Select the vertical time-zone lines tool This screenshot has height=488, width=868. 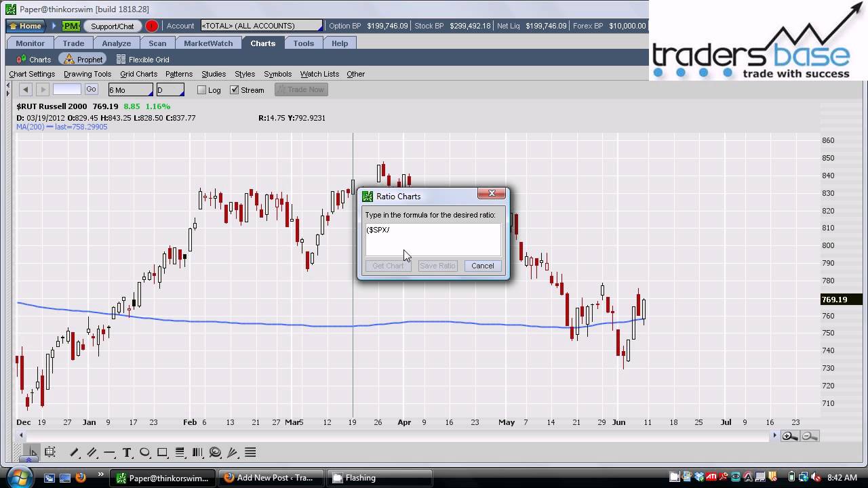click(197, 452)
